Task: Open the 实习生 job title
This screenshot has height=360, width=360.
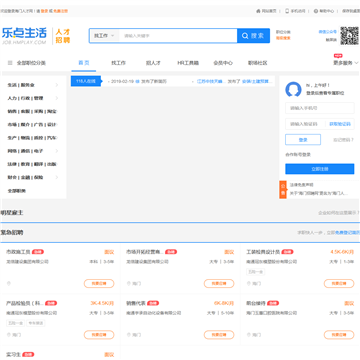Action: coord(14,355)
